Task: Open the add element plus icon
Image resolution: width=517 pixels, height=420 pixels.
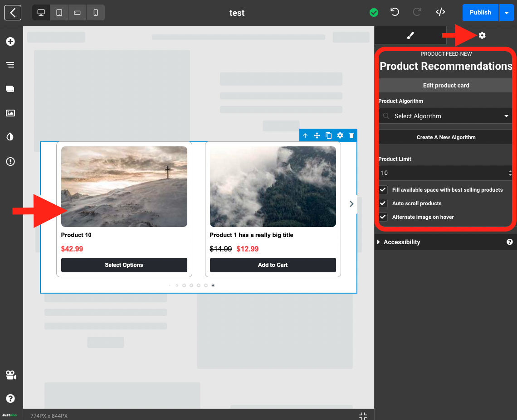Action: click(10, 42)
